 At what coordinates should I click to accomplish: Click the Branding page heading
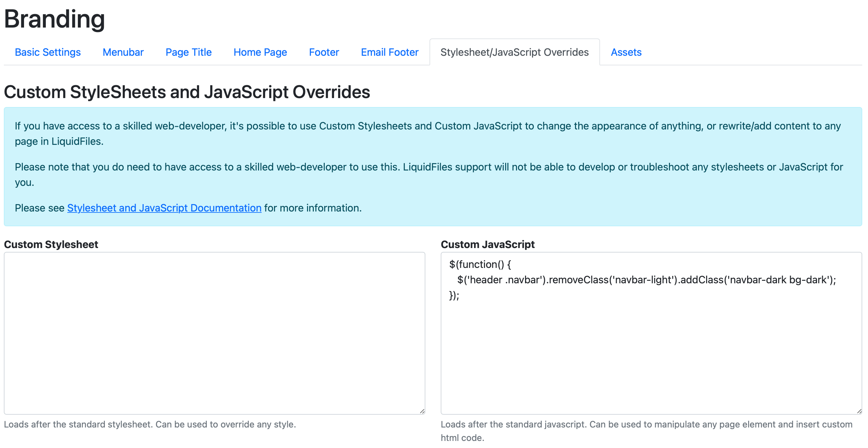point(54,19)
